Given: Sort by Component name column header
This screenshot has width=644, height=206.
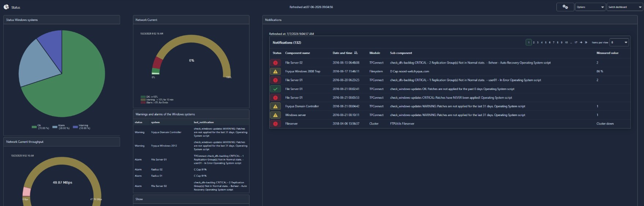Looking at the screenshot, I should point(297,53).
